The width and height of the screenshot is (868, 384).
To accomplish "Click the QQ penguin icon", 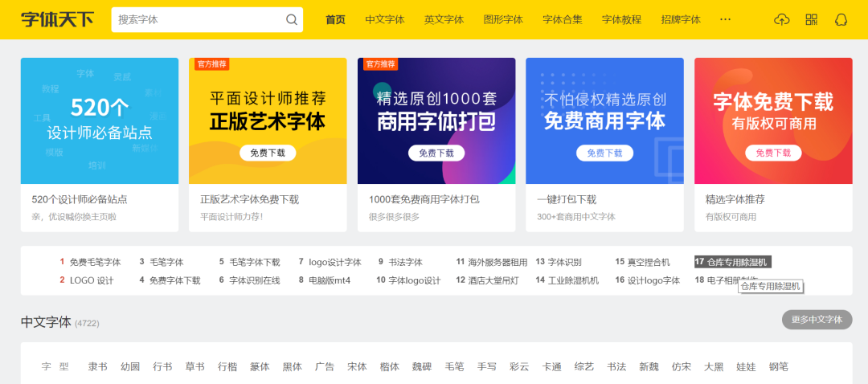I will (x=841, y=20).
